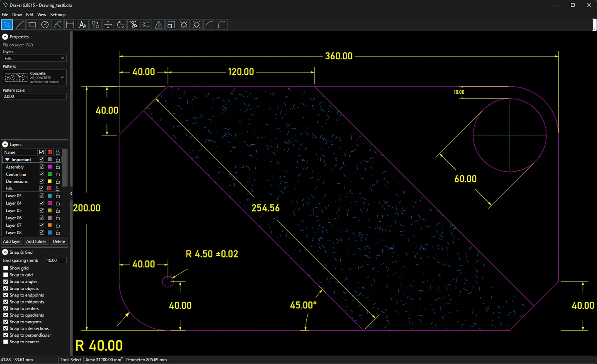Click the Chamfer corner tool
The height and width of the screenshot is (364, 597).
coord(209,25)
